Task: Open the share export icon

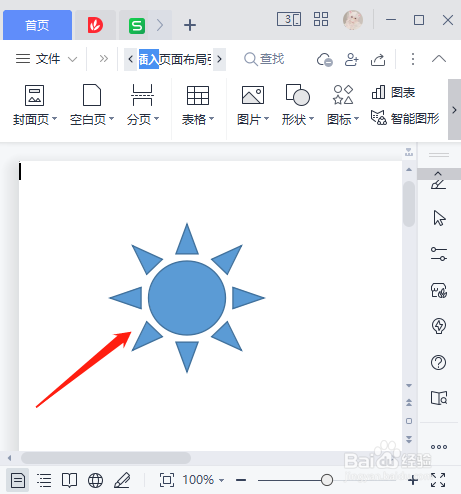Action: click(378, 60)
